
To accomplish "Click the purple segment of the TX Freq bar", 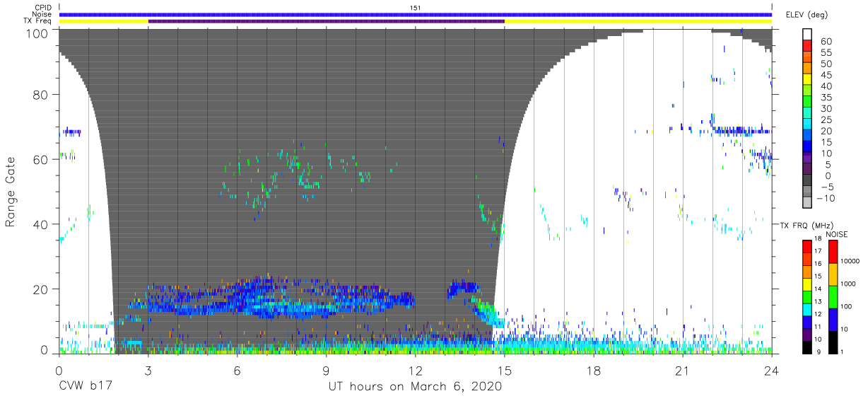I will click(x=327, y=21).
